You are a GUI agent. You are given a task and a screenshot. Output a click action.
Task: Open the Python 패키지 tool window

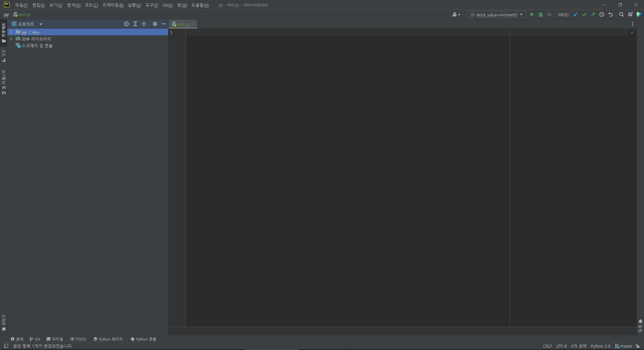(108, 339)
